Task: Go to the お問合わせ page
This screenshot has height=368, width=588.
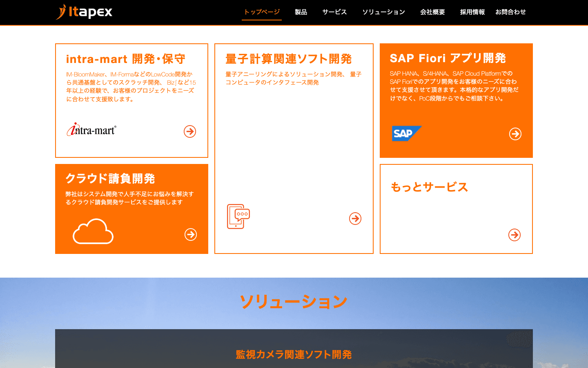Action: 510,12
